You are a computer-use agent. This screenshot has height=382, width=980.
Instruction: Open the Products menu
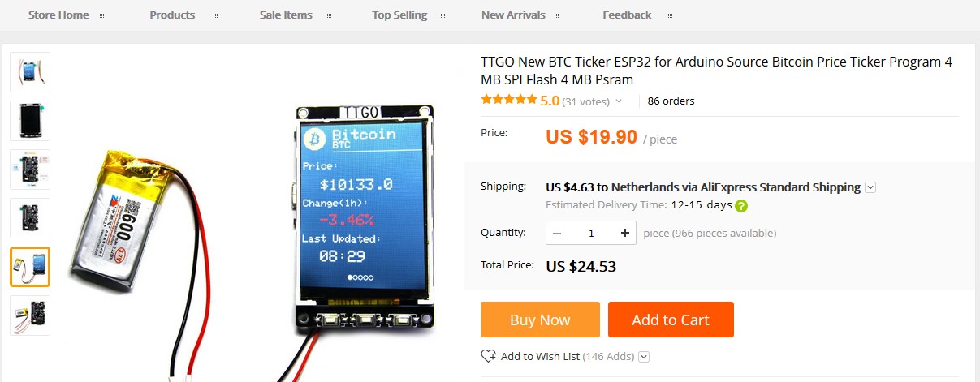click(172, 15)
